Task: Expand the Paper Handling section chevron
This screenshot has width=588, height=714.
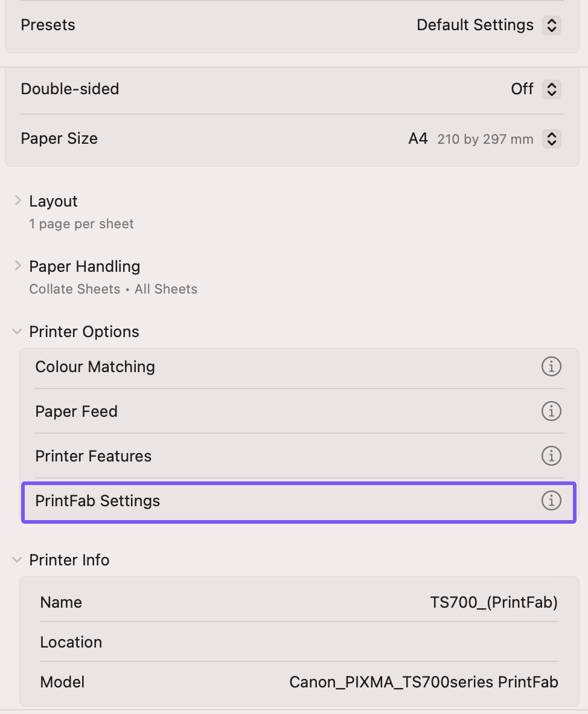Action: coord(18,266)
